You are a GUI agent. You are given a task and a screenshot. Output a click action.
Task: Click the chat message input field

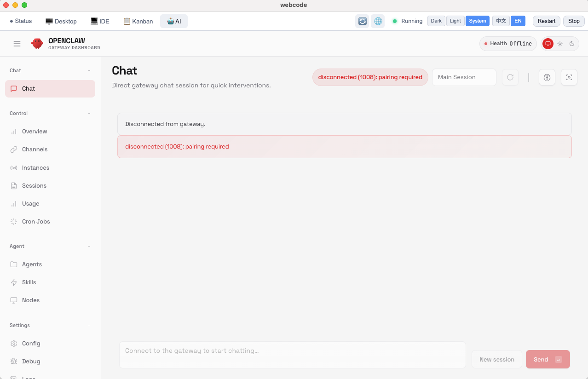pos(292,355)
